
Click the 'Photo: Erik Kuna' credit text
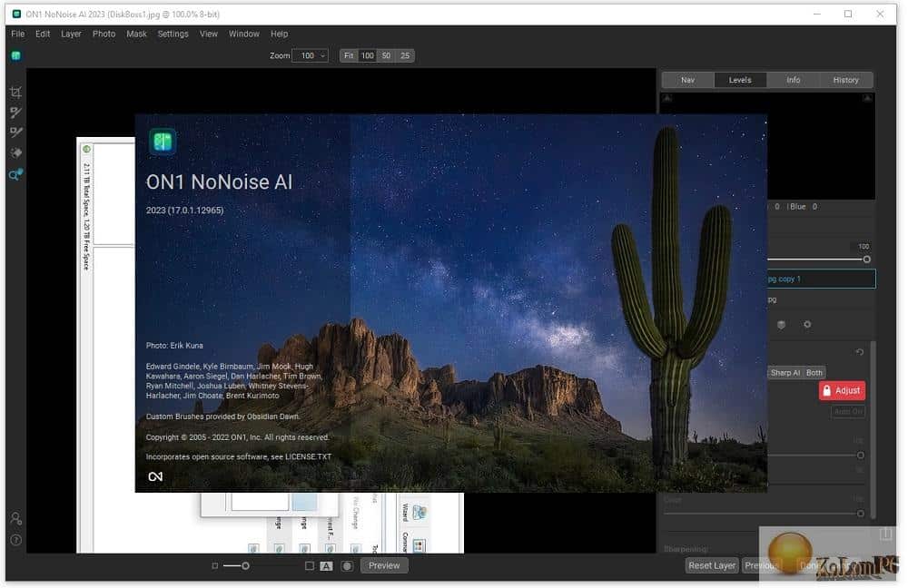pos(174,346)
